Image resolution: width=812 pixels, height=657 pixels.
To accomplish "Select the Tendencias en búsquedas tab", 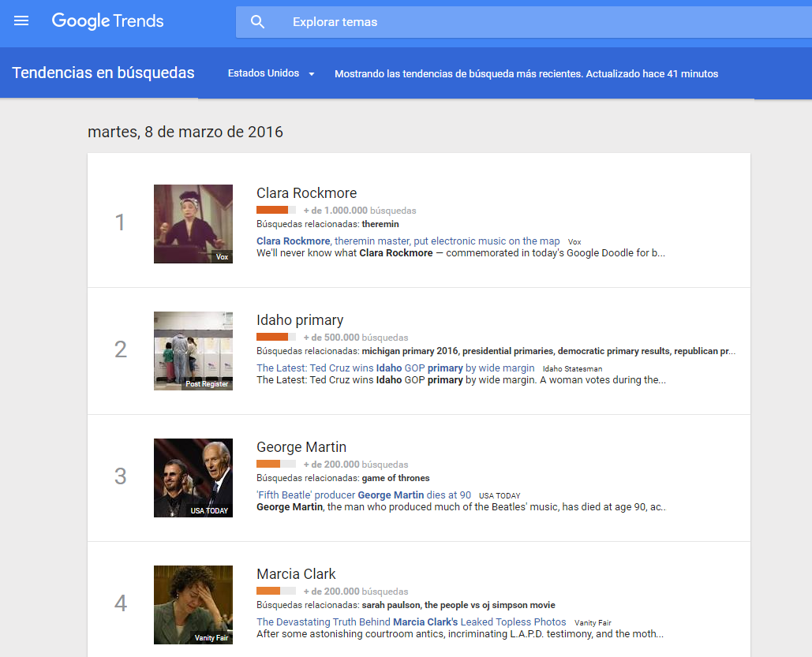I will (x=103, y=73).
